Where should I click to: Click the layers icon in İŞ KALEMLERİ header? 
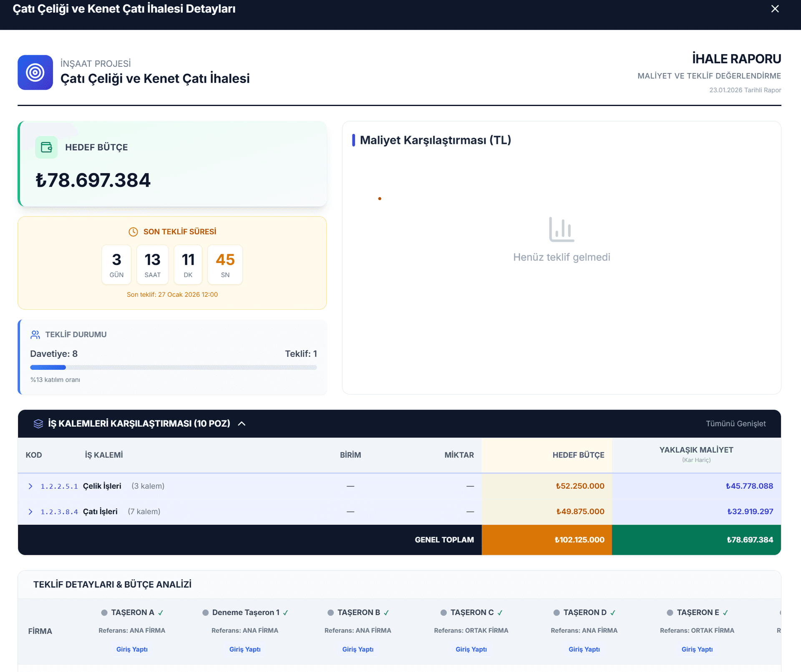click(38, 423)
